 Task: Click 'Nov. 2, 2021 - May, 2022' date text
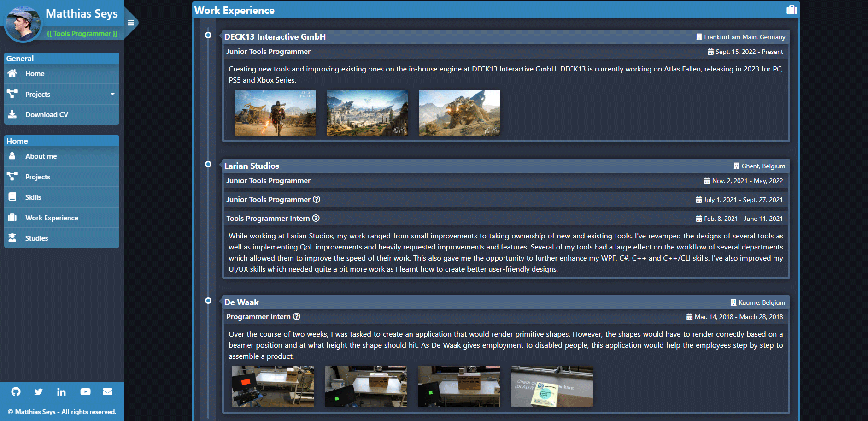tap(747, 181)
